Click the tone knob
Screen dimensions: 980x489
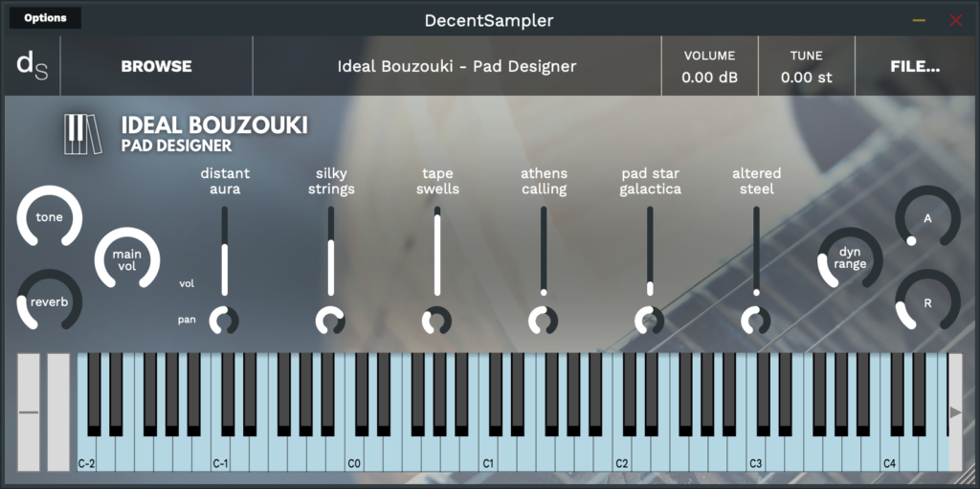(x=50, y=217)
